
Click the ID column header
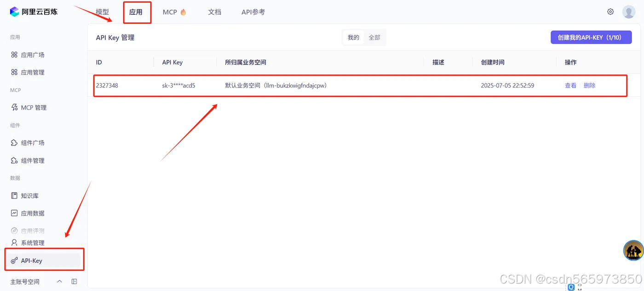pos(99,62)
